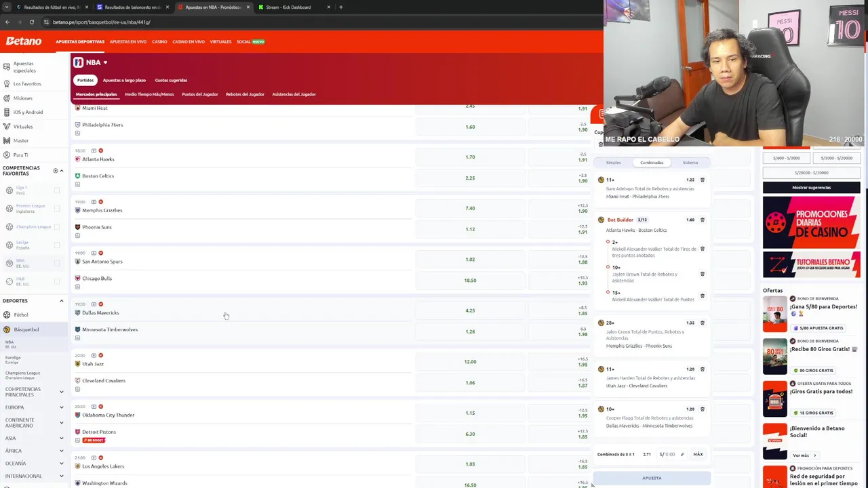Open the Master section icon
Screen dimensions: 868x488
[x=7, y=141]
